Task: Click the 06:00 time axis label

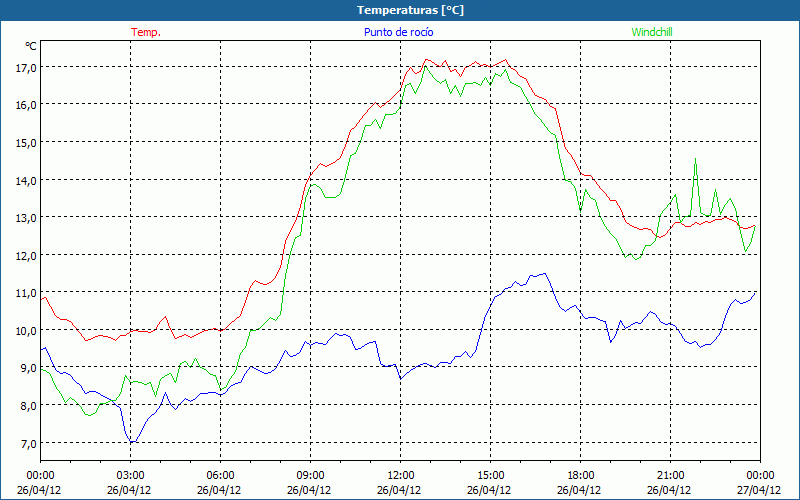Action: (220, 476)
